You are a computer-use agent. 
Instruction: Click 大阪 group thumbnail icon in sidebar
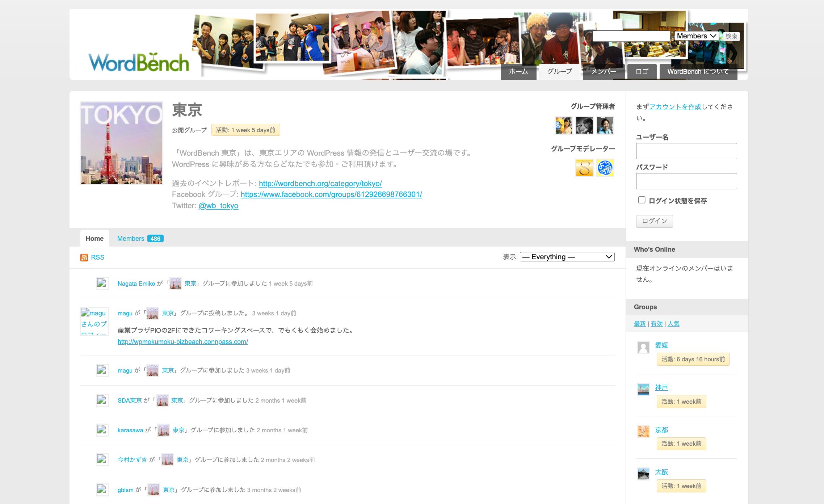coord(643,474)
